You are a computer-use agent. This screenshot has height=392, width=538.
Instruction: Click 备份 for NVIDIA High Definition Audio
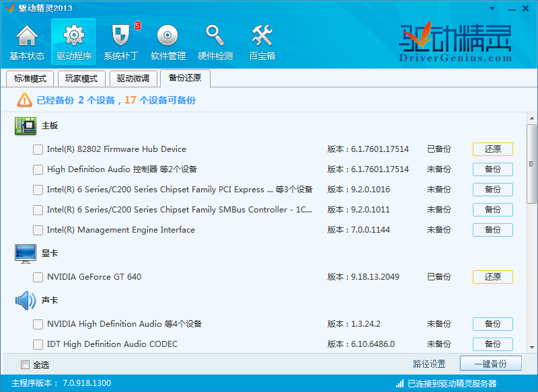point(493,324)
